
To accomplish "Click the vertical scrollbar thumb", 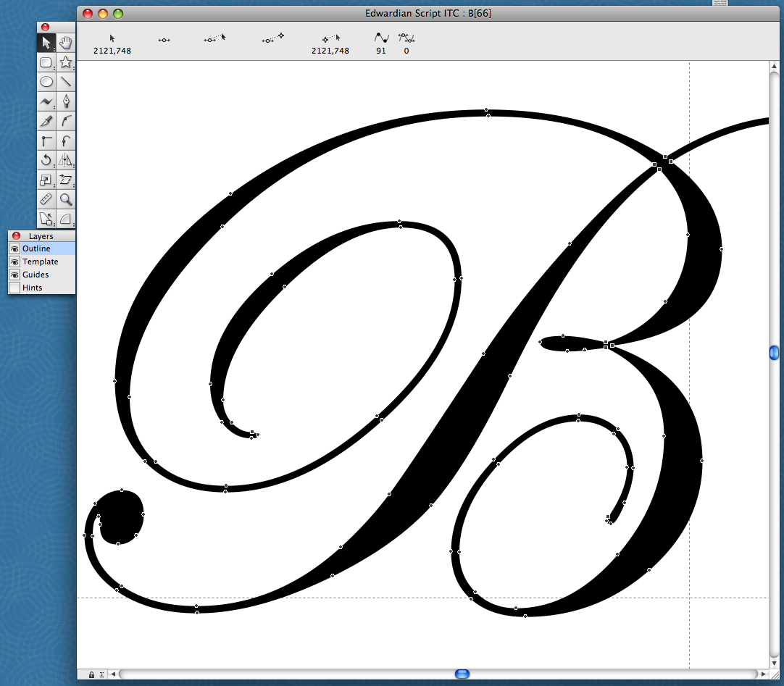I will click(774, 353).
